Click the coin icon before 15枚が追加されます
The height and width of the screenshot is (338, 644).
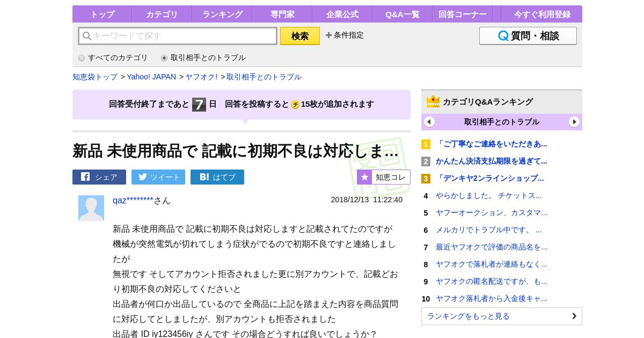pos(295,105)
